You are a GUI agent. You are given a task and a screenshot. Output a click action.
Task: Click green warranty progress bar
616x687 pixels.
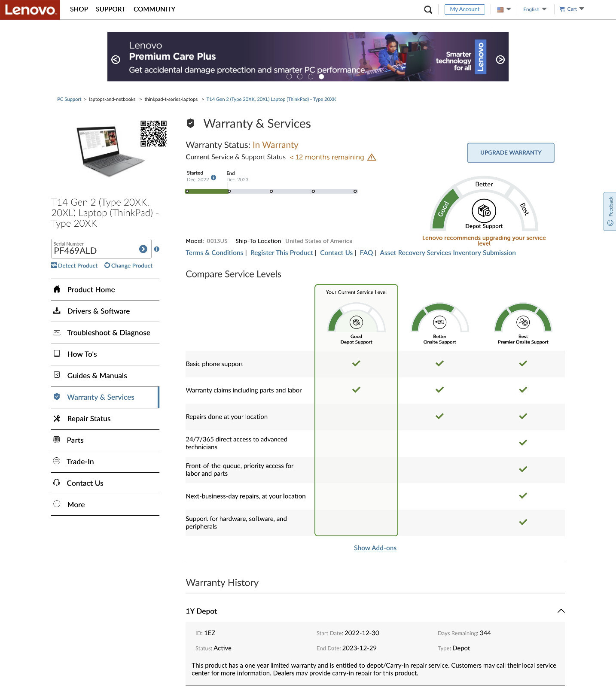207,191
